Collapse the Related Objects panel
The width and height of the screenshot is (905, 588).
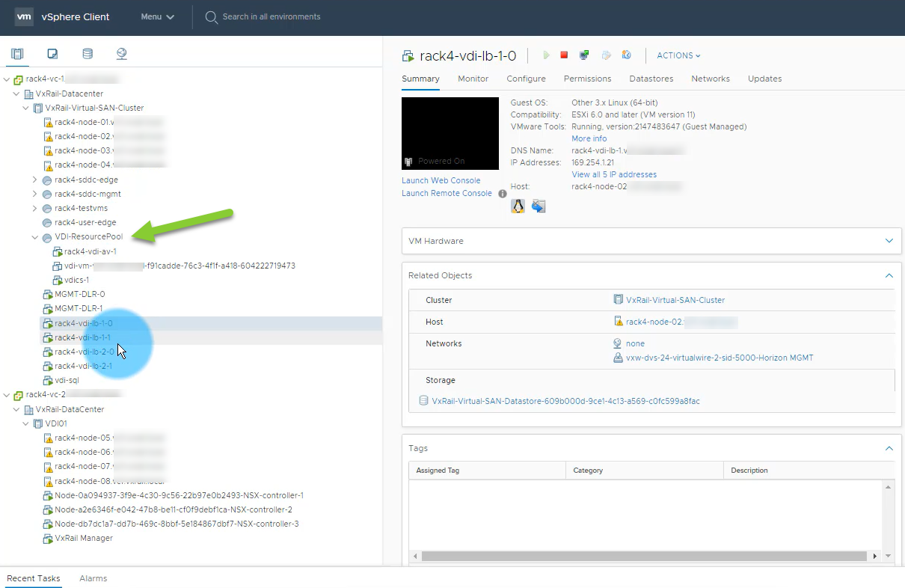tap(889, 275)
